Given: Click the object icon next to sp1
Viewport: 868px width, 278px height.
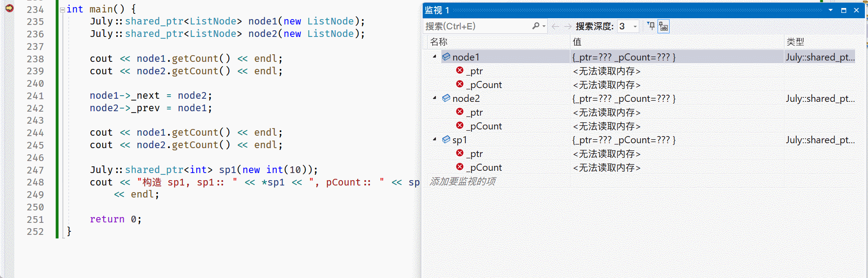Looking at the screenshot, I should coord(446,140).
